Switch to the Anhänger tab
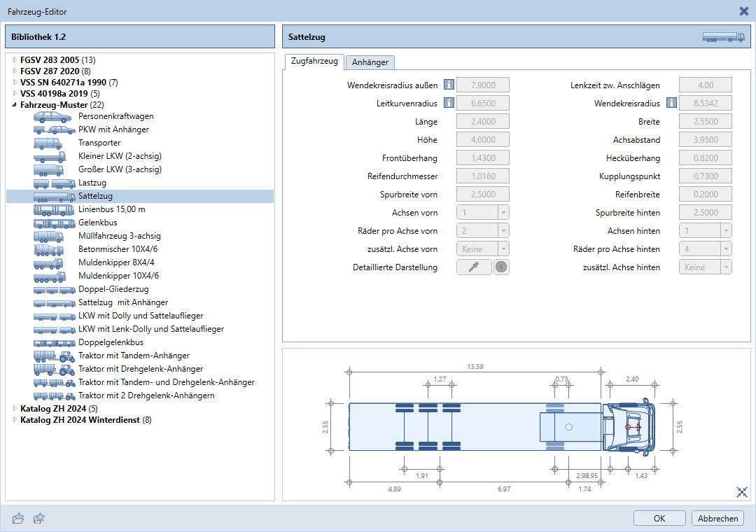The image size is (756, 532). coord(370,62)
